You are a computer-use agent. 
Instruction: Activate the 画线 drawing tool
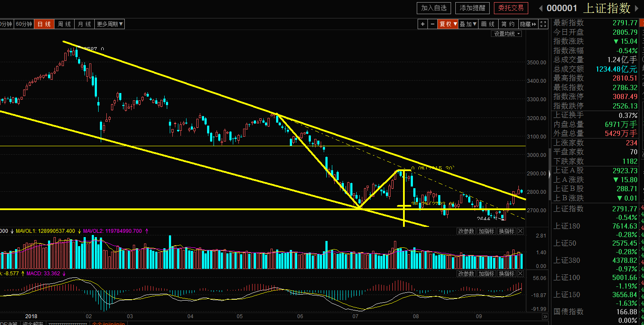coord(488,24)
